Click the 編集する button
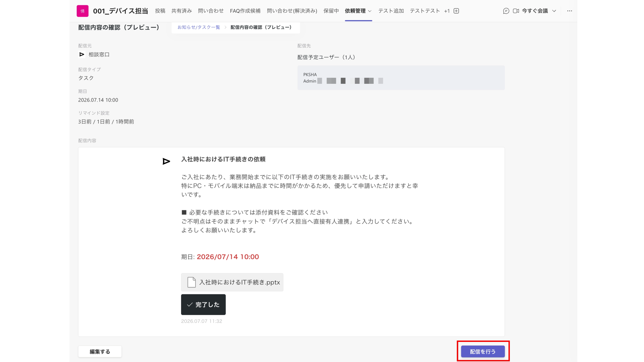Image resolution: width=644 pixels, height=362 pixels. point(100,351)
